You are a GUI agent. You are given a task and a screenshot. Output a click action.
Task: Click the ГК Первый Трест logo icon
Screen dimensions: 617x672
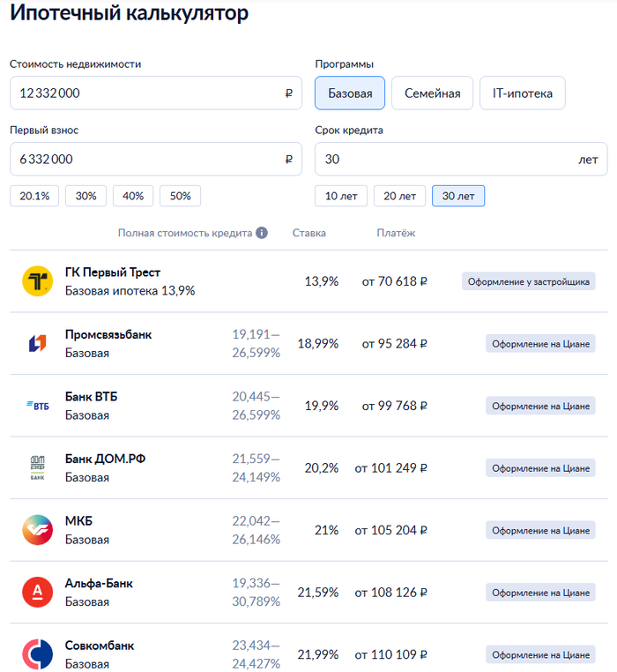(38, 281)
